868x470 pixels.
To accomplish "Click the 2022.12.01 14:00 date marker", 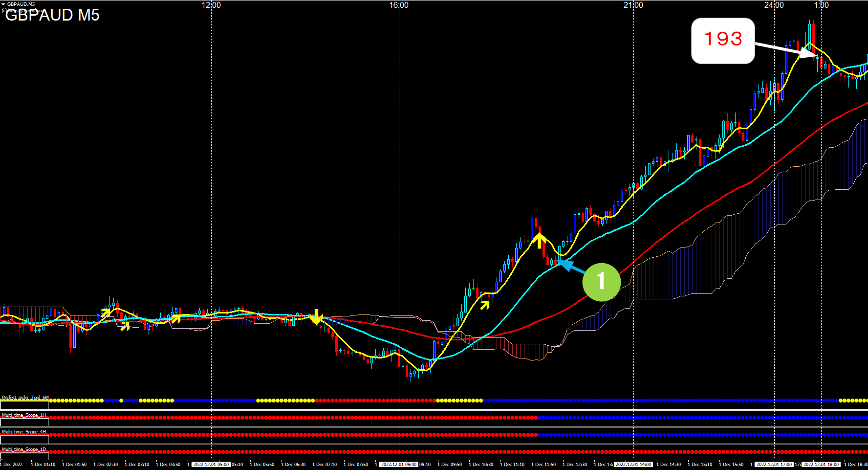I will coord(633,465).
